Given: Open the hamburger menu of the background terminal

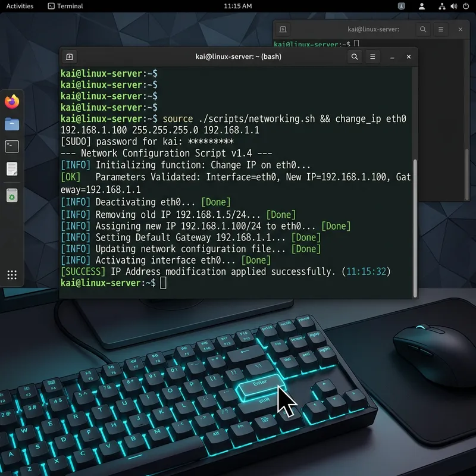Looking at the screenshot, I should tap(441, 29).
